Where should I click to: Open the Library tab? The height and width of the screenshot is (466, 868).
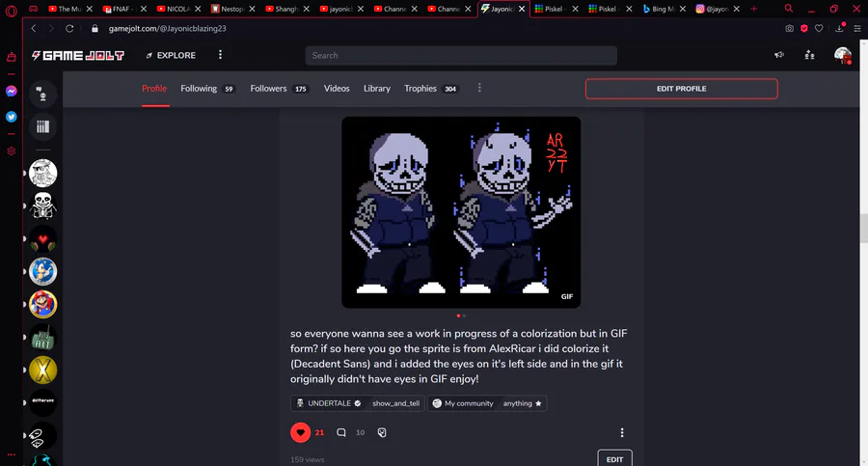tap(377, 89)
